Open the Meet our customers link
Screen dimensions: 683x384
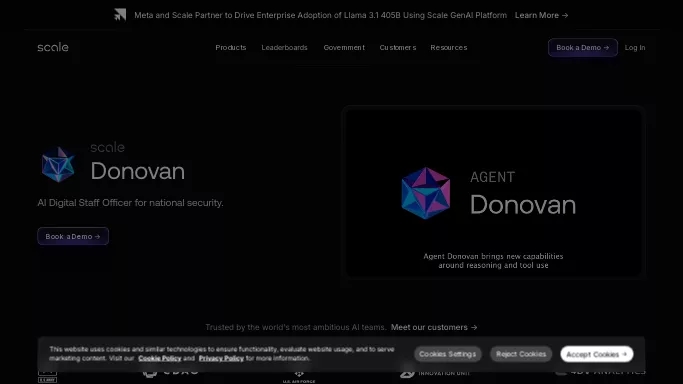tap(434, 327)
